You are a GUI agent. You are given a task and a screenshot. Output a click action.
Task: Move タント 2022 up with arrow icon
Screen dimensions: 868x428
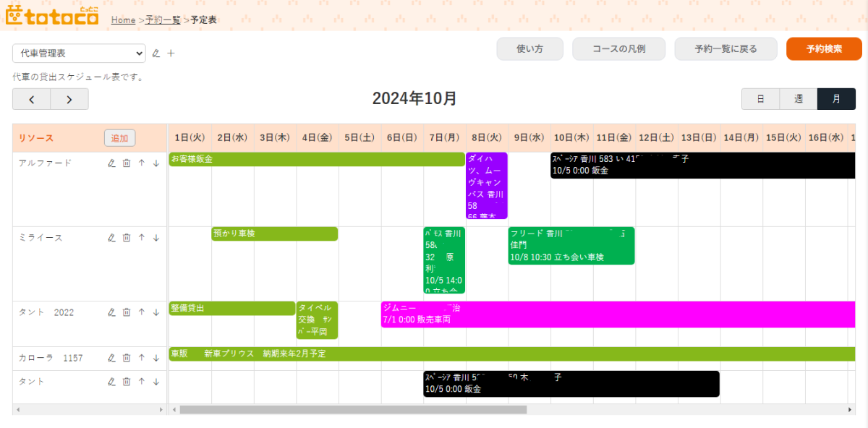(142, 312)
